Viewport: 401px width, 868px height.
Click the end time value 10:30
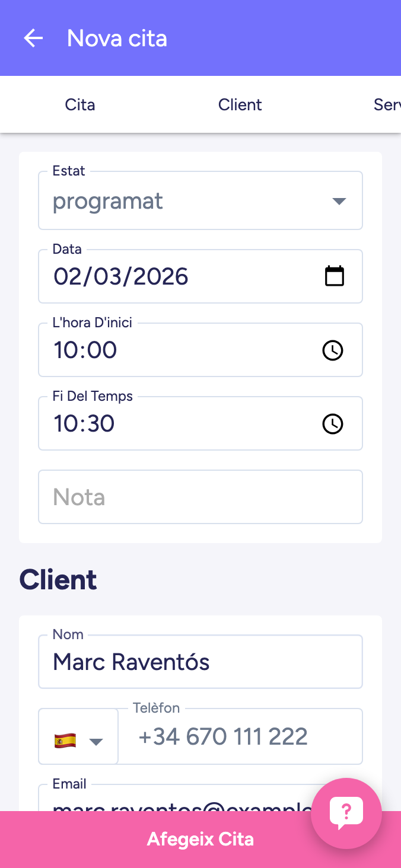[x=84, y=424]
